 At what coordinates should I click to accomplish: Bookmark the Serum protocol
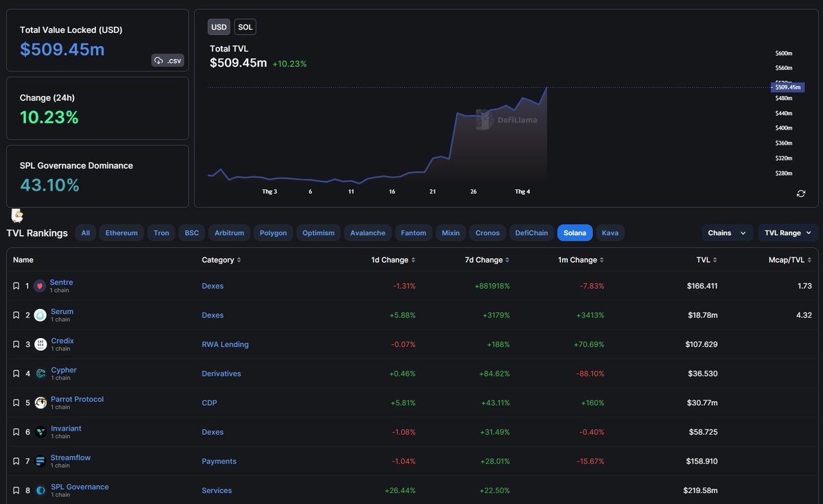coord(16,315)
